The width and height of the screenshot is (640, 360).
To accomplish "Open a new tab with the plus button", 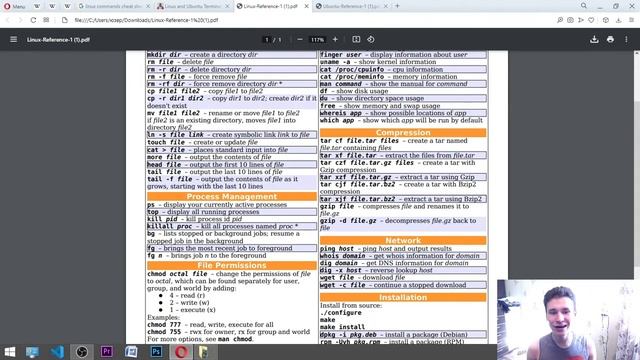I will click(x=397, y=6).
